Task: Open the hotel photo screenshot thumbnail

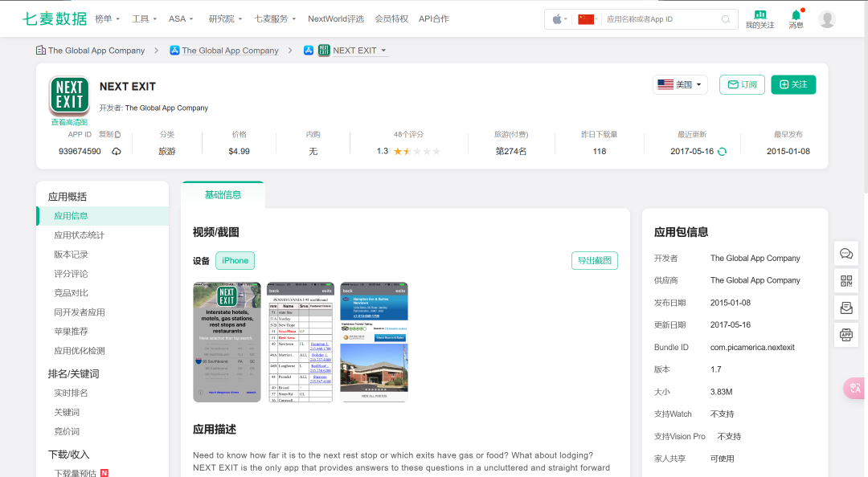Action: (x=375, y=342)
